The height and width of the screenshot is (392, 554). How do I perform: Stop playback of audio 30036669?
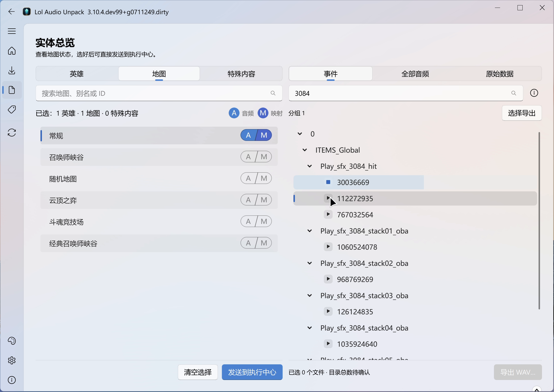pos(328,182)
